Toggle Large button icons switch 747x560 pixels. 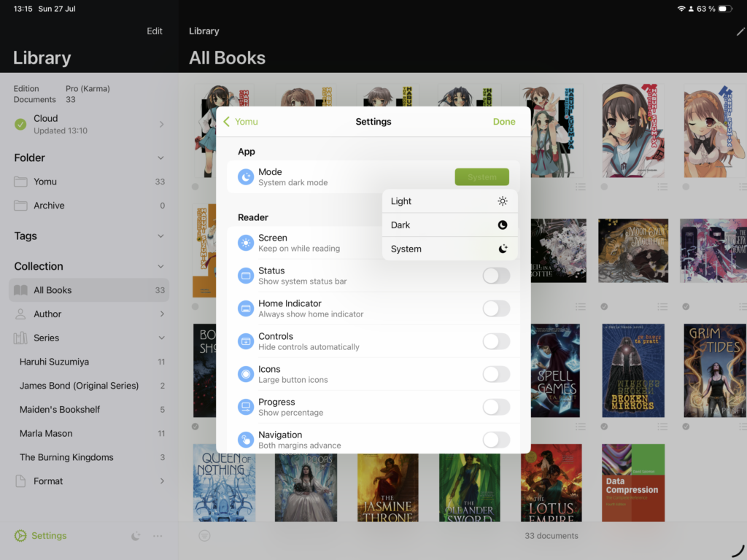point(496,374)
